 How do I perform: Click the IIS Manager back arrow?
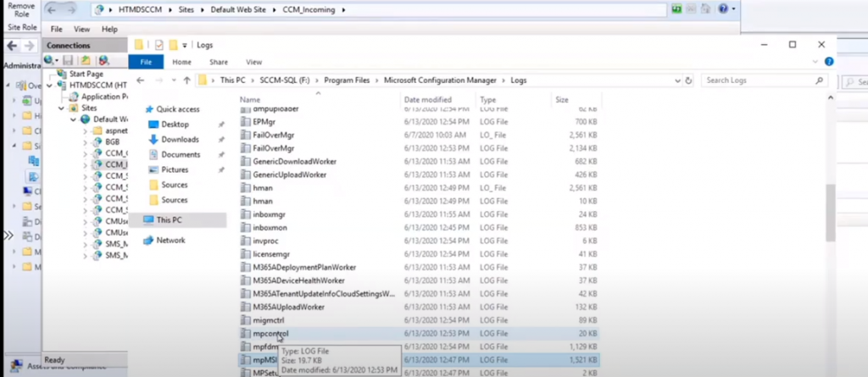coord(53,9)
